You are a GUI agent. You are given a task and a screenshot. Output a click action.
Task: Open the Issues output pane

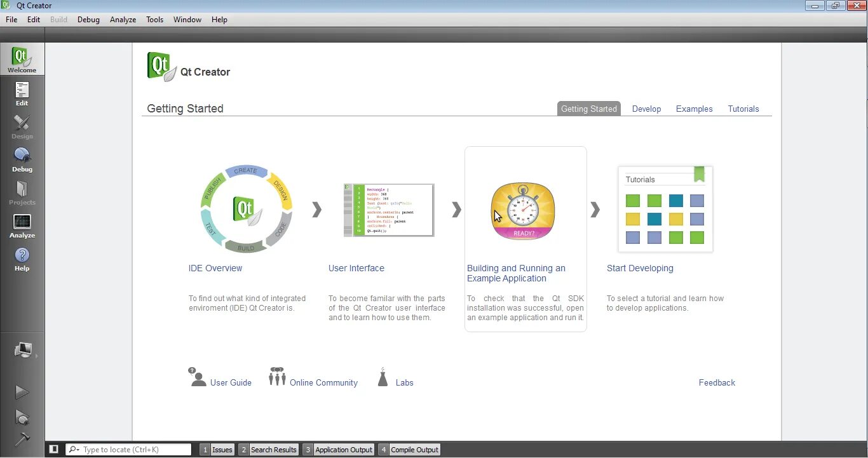(217, 449)
